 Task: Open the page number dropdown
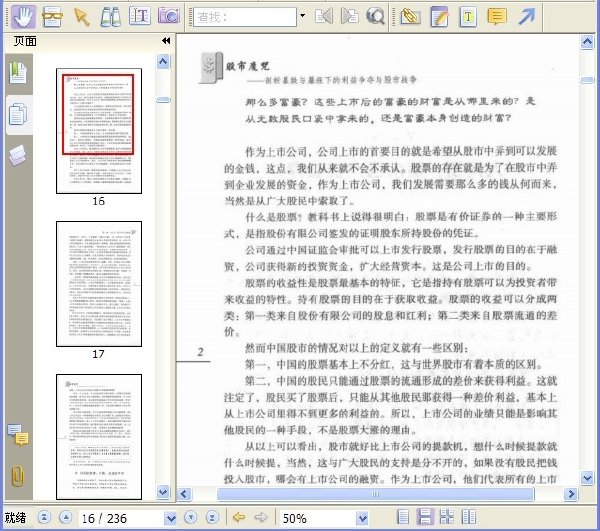tap(171, 518)
